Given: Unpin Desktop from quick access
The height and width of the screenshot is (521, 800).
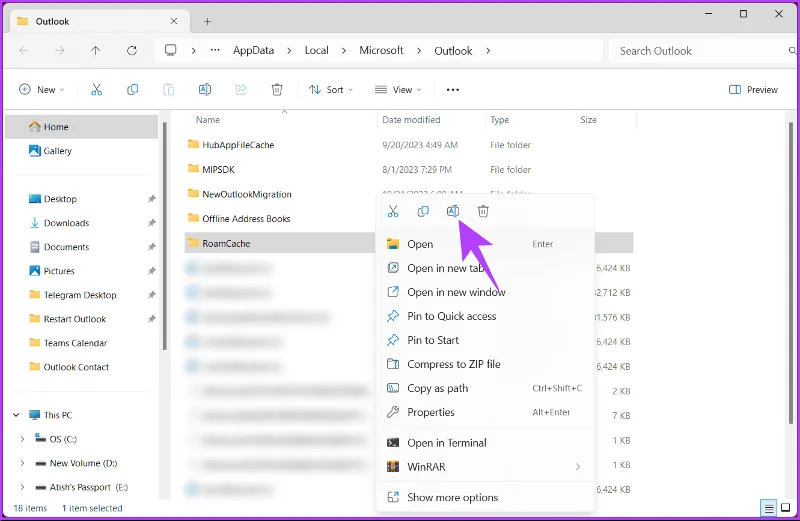Looking at the screenshot, I should [x=152, y=199].
